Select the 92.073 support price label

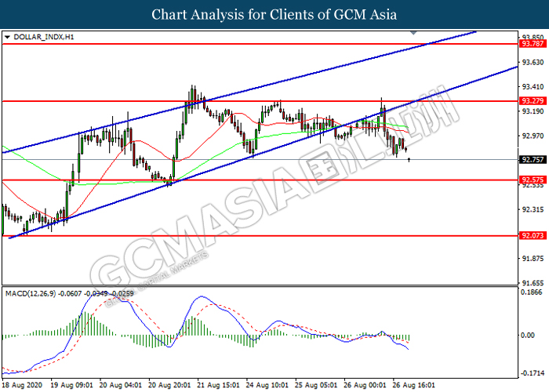(x=533, y=235)
